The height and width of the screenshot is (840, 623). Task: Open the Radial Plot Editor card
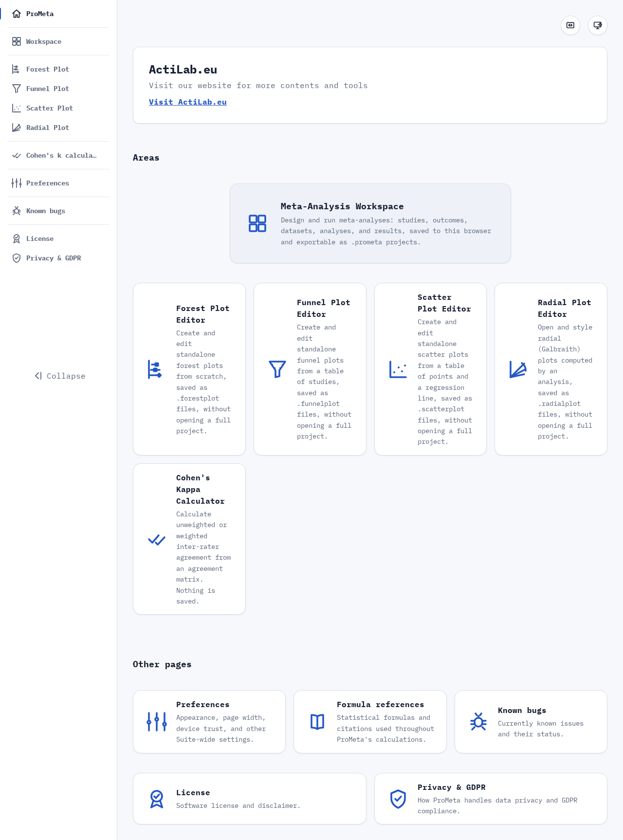551,369
